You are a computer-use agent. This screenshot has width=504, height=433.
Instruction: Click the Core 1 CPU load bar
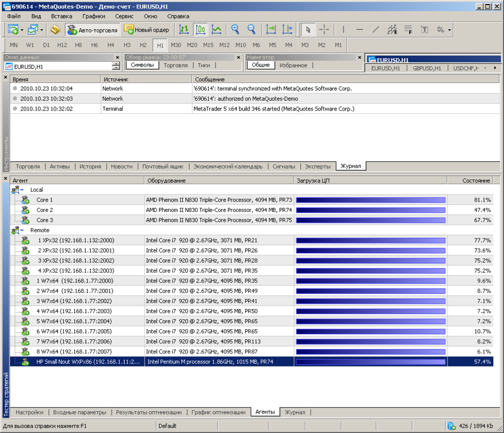[x=371, y=200]
